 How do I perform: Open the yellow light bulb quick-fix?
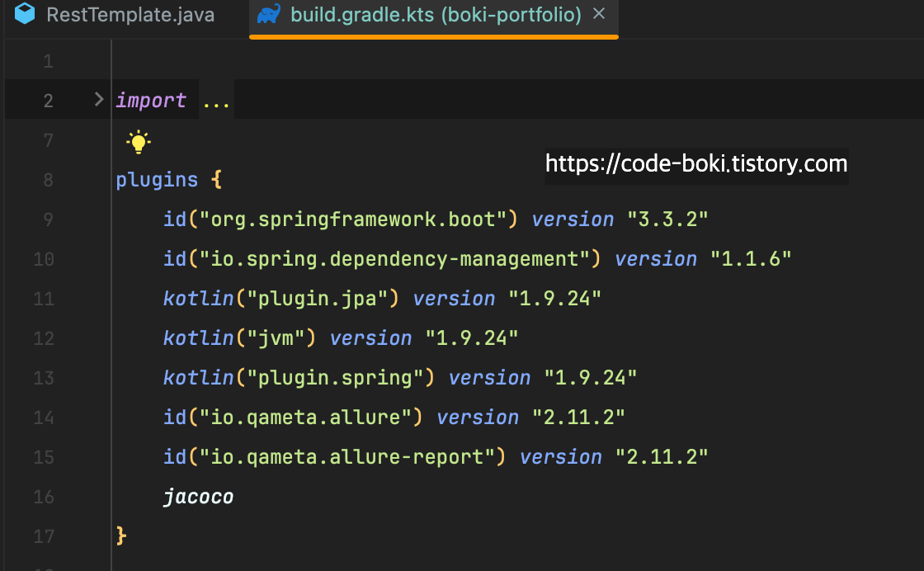click(x=139, y=142)
